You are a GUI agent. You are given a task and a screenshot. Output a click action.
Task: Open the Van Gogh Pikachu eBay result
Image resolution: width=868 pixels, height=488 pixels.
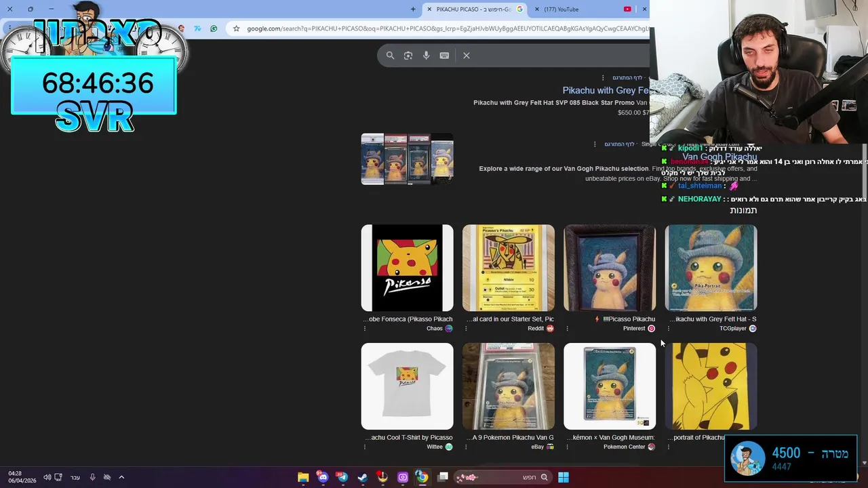click(719, 157)
